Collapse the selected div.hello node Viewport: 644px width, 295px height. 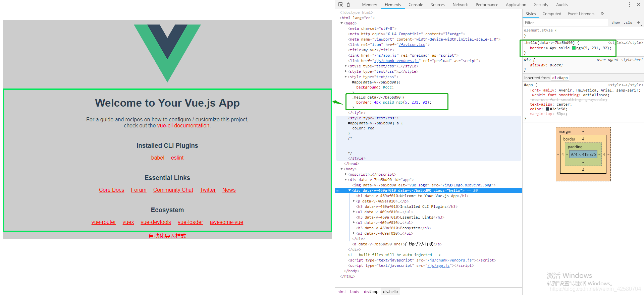[x=350, y=190]
